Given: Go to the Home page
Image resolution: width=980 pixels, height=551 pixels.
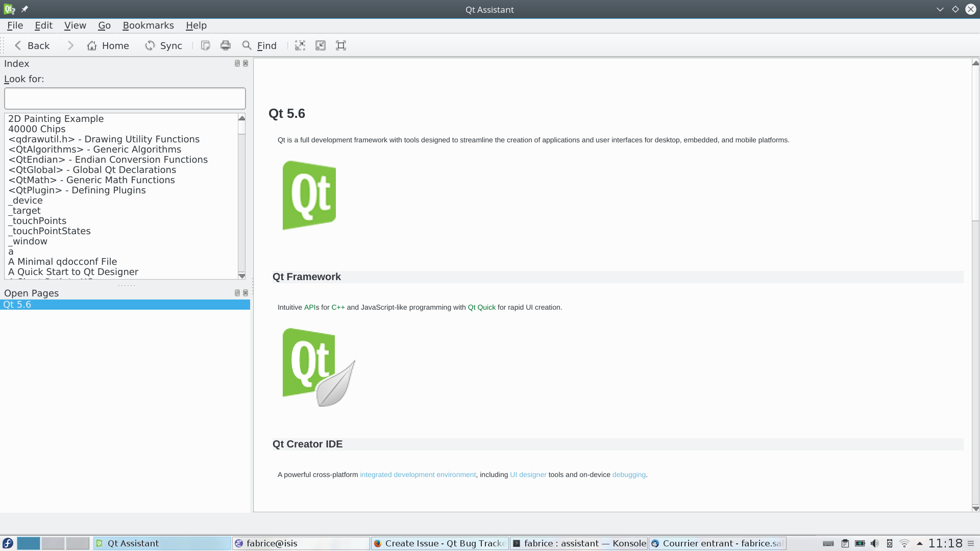Looking at the screenshot, I should [x=108, y=46].
